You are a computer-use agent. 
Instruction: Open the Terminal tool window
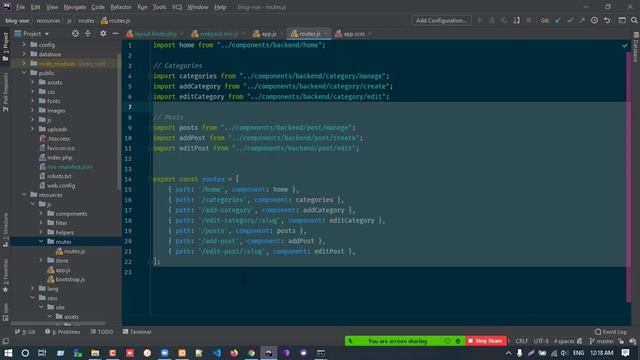tap(137, 332)
